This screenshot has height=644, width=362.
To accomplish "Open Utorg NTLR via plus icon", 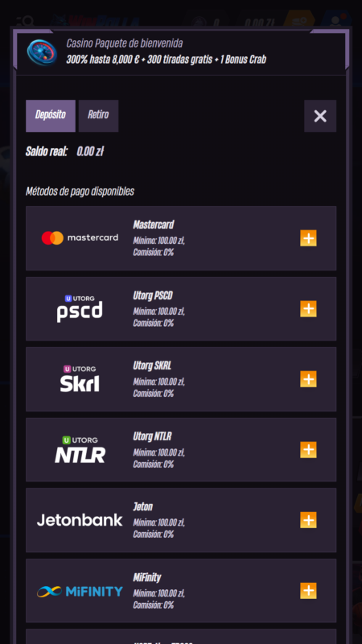I will (308, 450).
